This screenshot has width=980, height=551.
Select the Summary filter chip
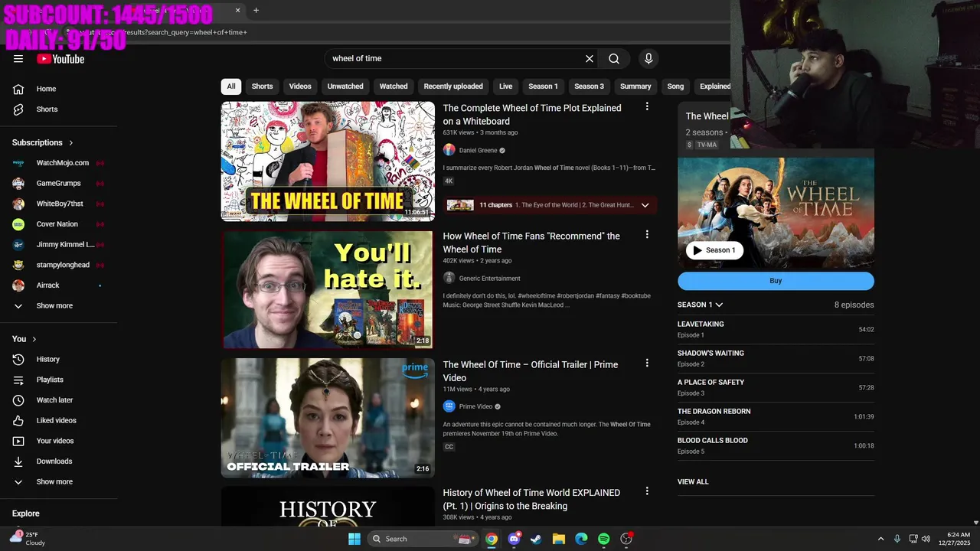[635, 86]
